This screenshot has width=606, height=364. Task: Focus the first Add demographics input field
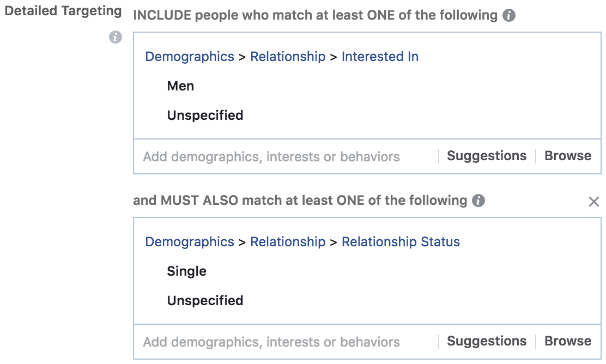(286, 156)
